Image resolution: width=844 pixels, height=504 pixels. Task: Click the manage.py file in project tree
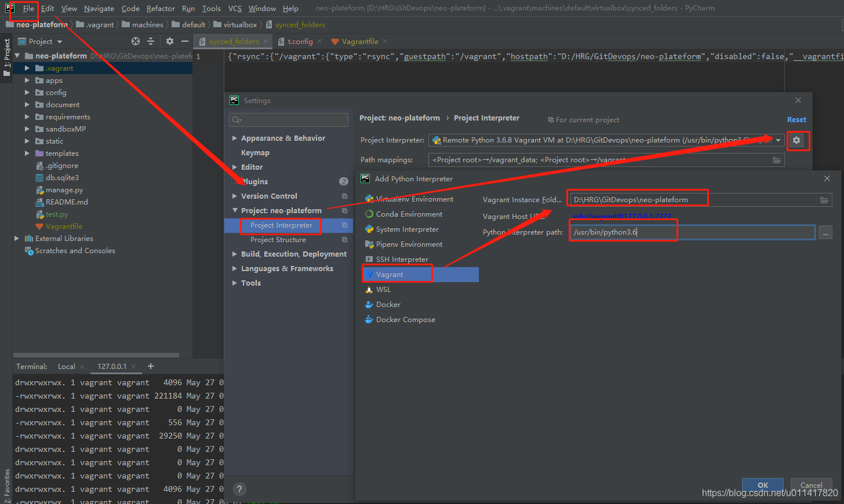point(64,189)
